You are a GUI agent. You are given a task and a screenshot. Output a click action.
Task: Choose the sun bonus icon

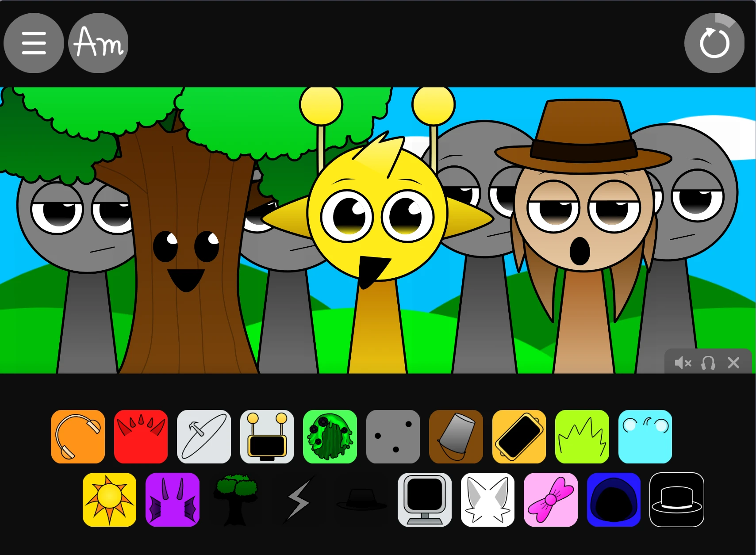click(109, 500)
